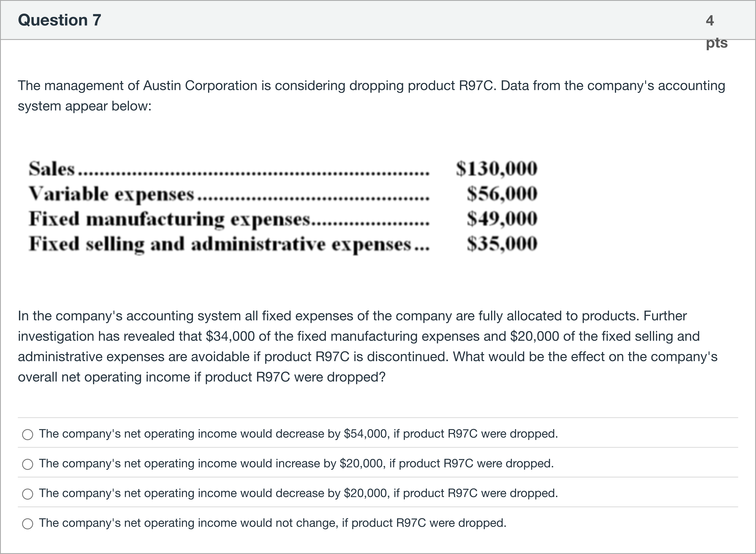Click answer text 'would not change'
This screenshot has height=554, width=756.
point(272,523)
